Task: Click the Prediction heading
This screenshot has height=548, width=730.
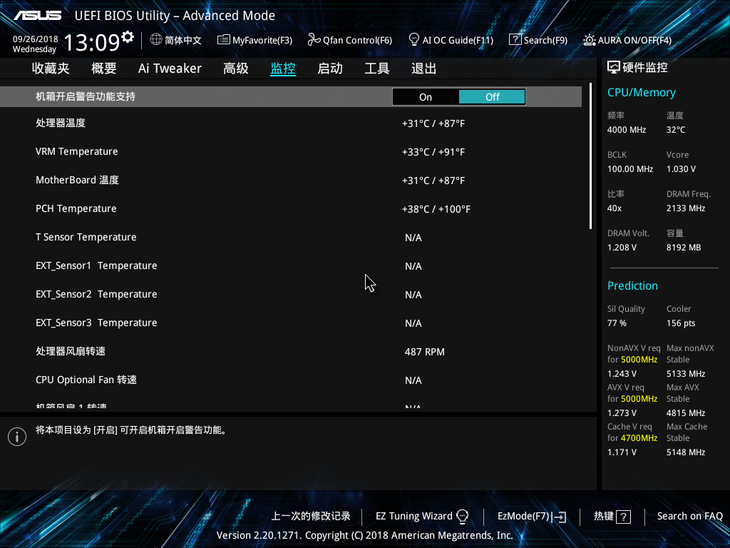Action: pyautogui.click(x=632, y=286)
